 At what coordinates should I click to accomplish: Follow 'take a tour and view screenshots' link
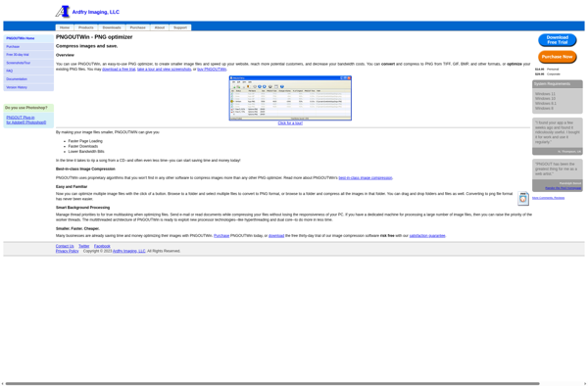[x=165, y=70]
